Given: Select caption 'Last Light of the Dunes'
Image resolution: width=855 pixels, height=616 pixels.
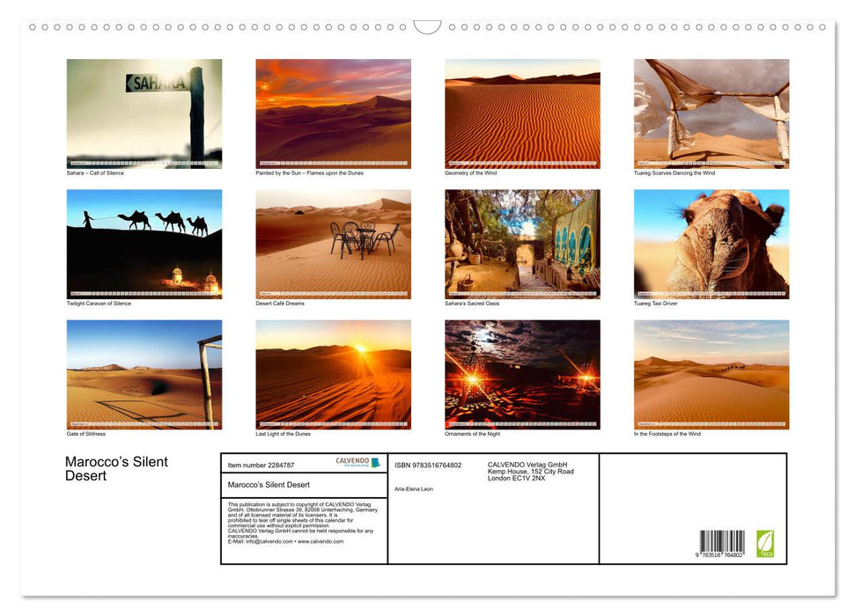Looking at the screenshot, I should [x=283, y=434].
